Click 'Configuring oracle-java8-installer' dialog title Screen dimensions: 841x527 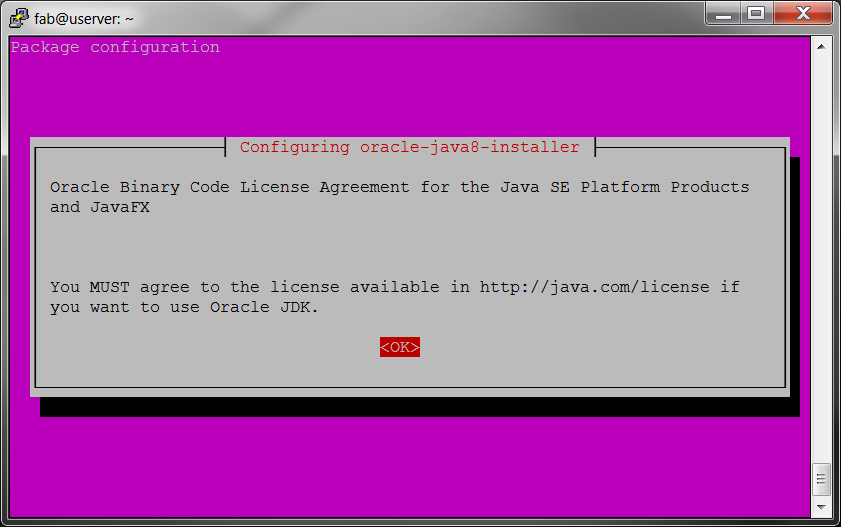410,147
